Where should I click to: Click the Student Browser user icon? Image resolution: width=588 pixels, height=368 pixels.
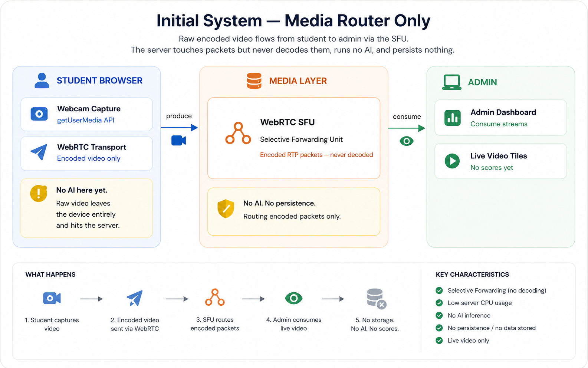tap(42, 80)
